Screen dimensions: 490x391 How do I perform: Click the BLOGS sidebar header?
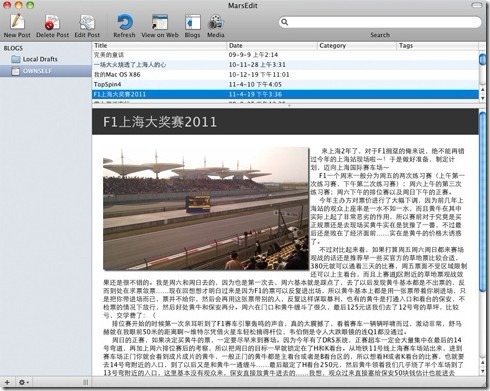(13, 48)
